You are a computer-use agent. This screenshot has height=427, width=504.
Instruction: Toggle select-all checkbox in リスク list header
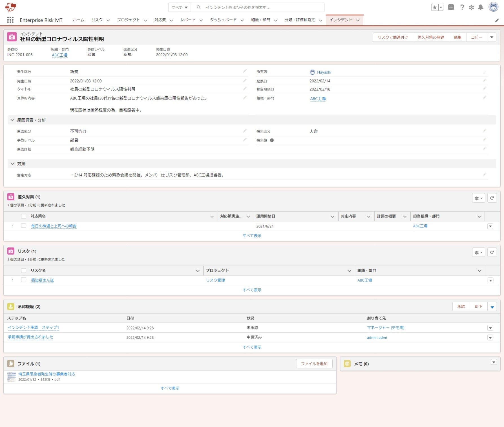coord(24,271)
